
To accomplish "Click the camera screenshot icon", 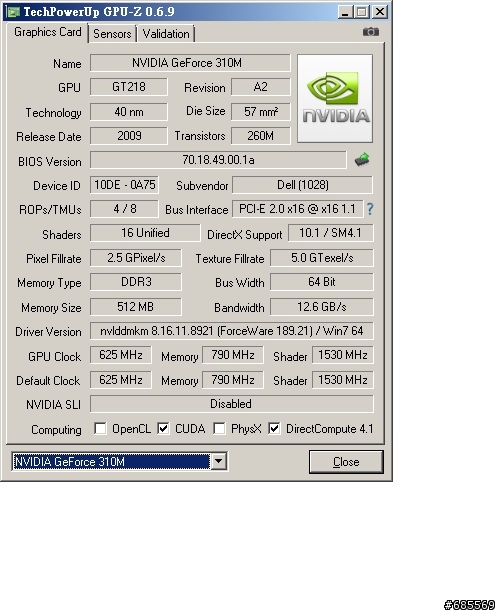I will (x=371, y=32).
